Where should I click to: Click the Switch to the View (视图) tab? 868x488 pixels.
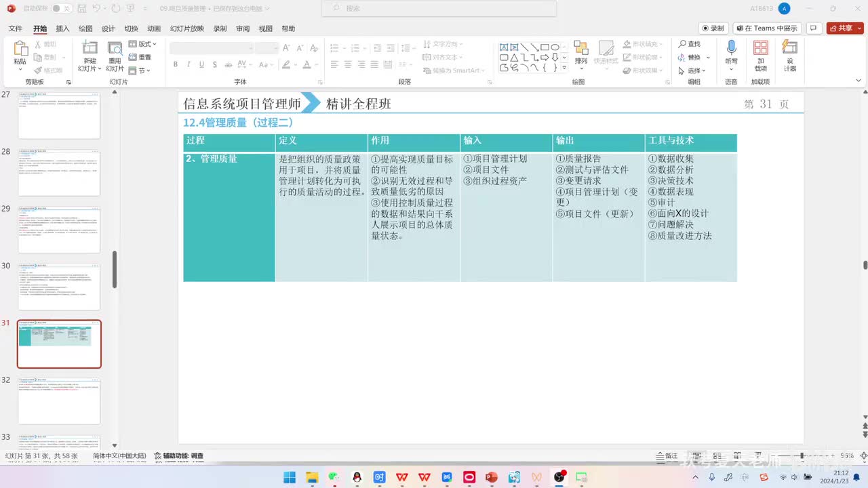click(x=266, y=28)
